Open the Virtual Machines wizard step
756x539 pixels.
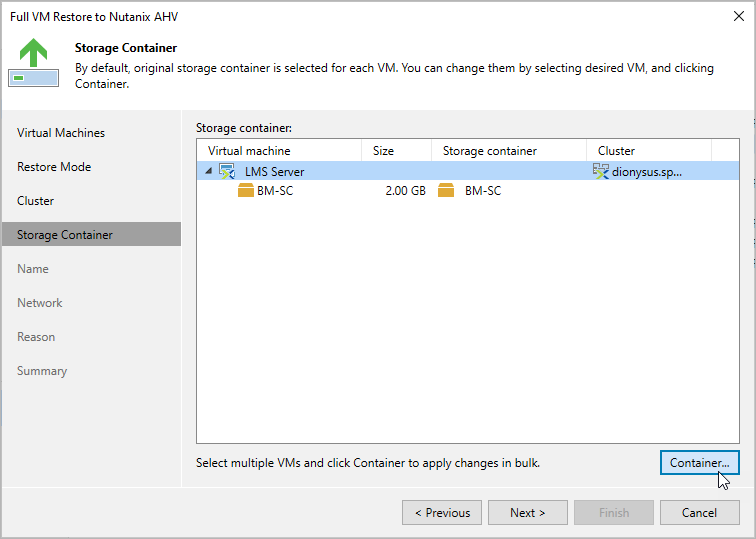(61, 133)
